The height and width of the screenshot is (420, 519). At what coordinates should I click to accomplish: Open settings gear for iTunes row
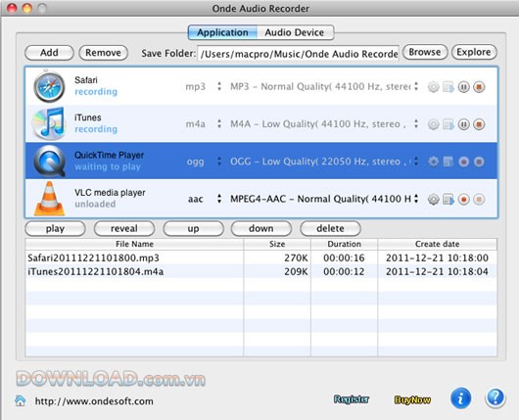[x=433, y=124]
